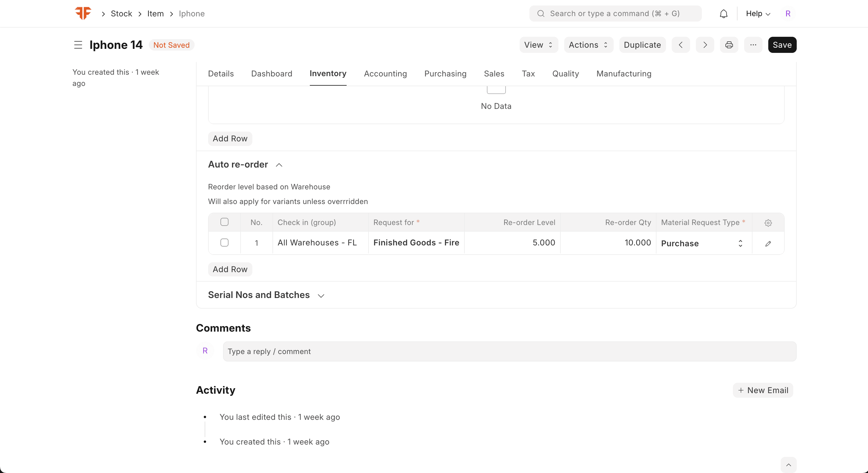Screen dimensions: 868x473
Task: Focus the search or command bar
Action: tap(615, 14)
